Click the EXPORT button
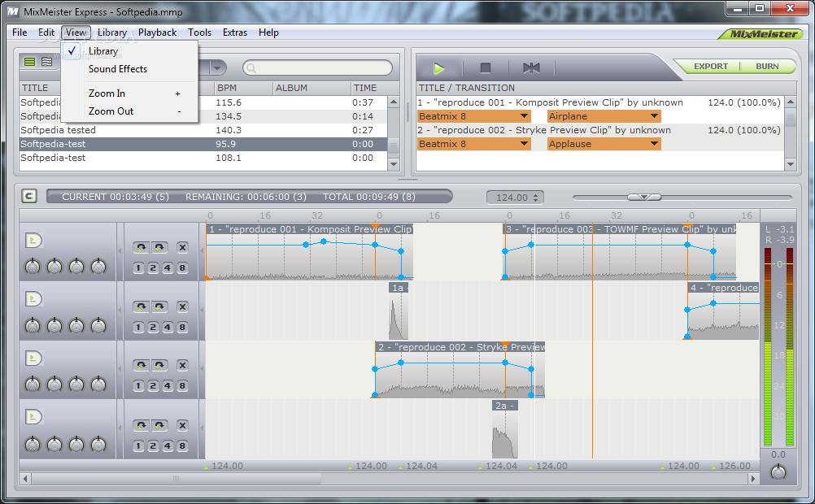 coord(711,67)
